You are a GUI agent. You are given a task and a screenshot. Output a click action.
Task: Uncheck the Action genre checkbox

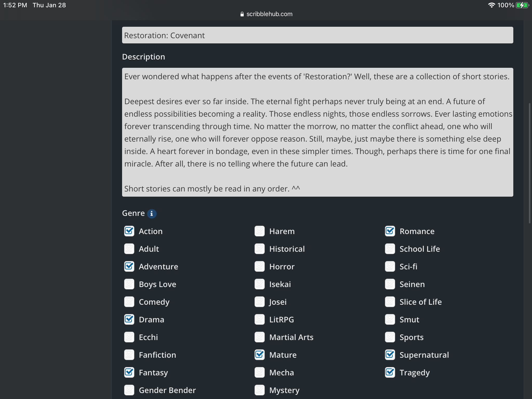129,231
